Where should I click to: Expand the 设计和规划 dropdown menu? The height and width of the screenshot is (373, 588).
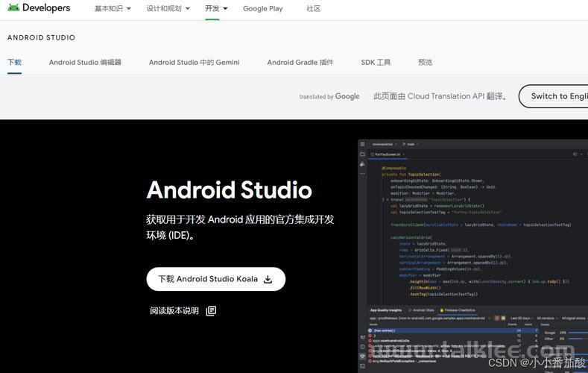pos(168,8)
